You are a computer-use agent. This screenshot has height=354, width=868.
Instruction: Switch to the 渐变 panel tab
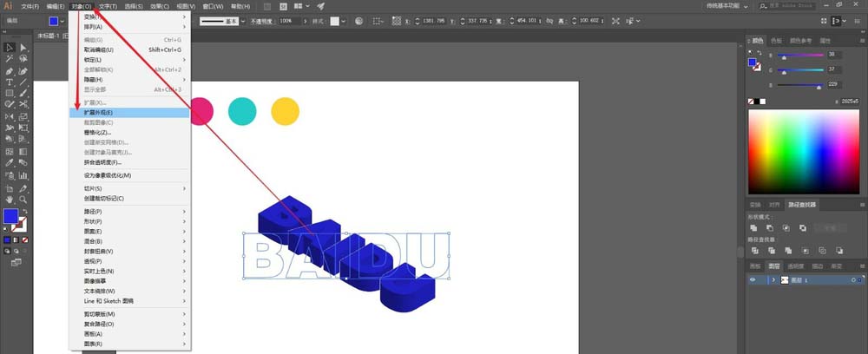tap(836, 266)
